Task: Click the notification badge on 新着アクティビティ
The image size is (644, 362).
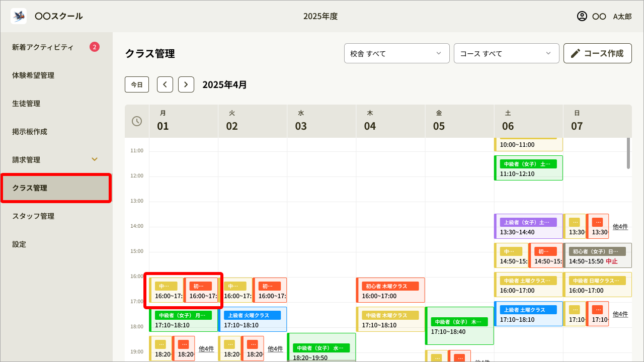Action: 95,47
